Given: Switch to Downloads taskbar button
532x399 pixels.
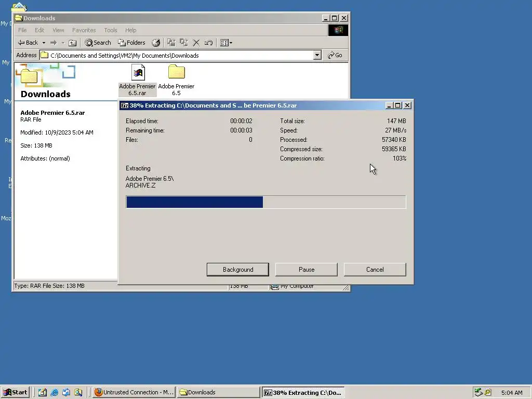Looking at the screenshot, I should pyautogui.click(x=219, y=392).
